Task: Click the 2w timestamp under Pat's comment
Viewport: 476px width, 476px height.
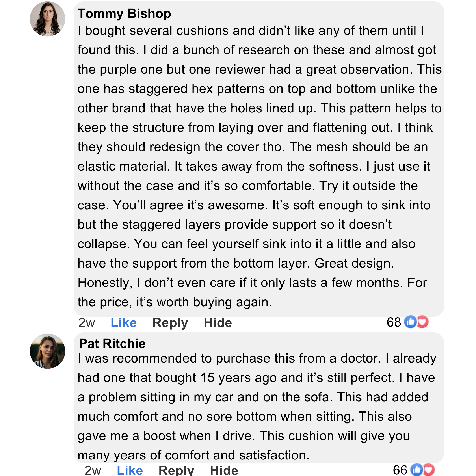Action: [93, 470]
